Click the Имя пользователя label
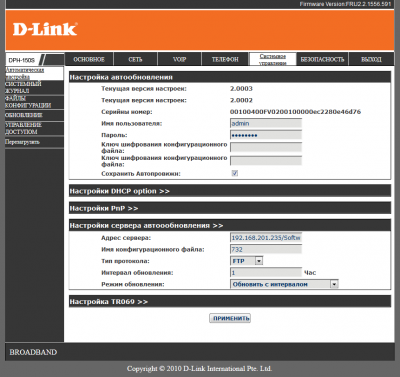Image resolution: width=400 pixels, height=377 pixels. [x=132, y=123]
